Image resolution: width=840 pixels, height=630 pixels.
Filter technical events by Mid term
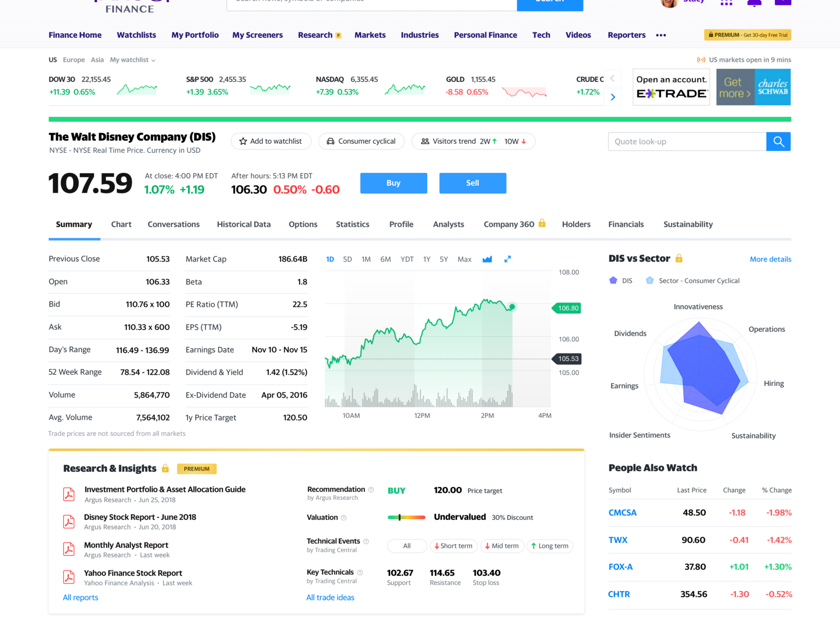(502, 546)
